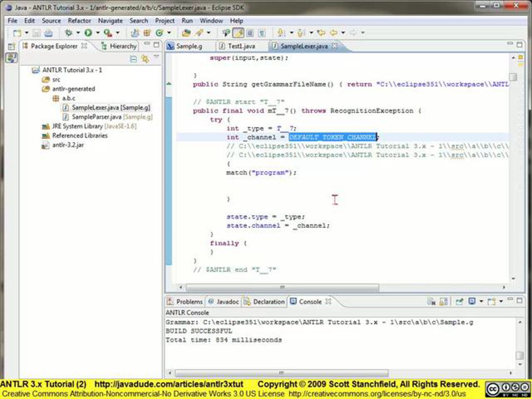Click the editor horizontal scrollbar thumb
The width and height of the screenshot is (532, 399).
[282, 288]
